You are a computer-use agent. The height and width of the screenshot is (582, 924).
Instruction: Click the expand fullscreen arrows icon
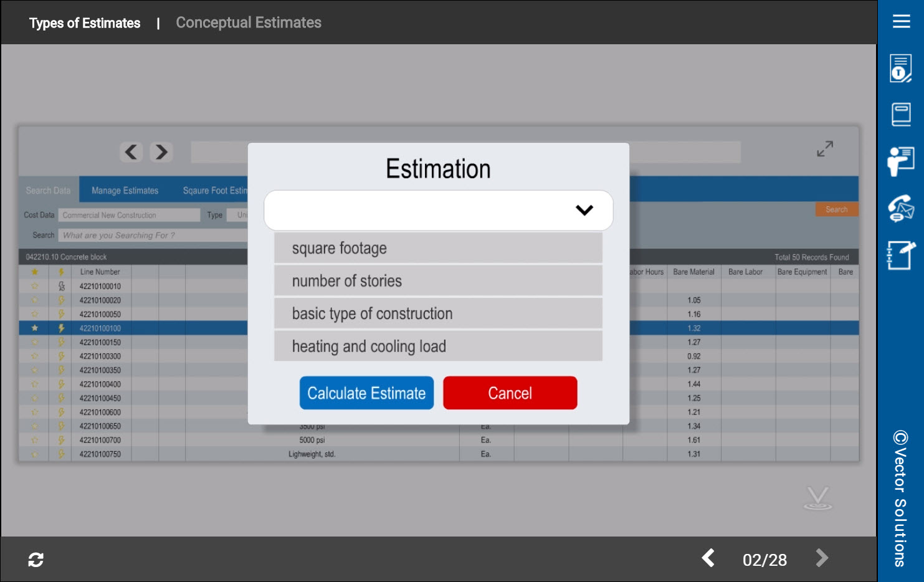point(824,149)
